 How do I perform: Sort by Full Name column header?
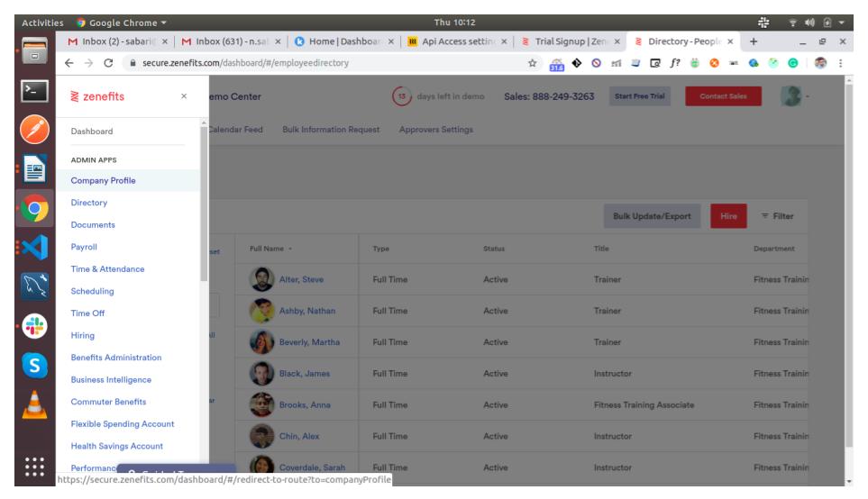[x=270, y=249]
